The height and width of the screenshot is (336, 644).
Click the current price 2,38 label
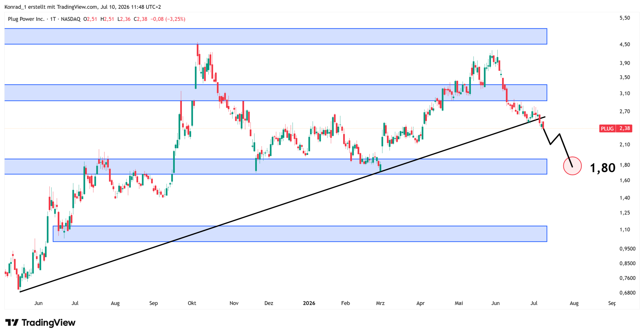click(625, 128)
